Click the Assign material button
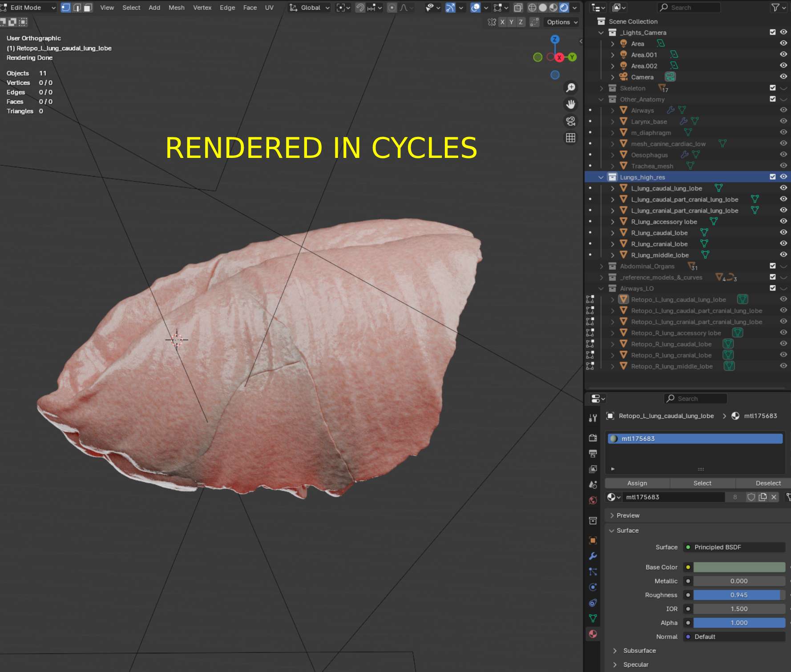Viewport: 791px width, 672px height. (637, 483)
